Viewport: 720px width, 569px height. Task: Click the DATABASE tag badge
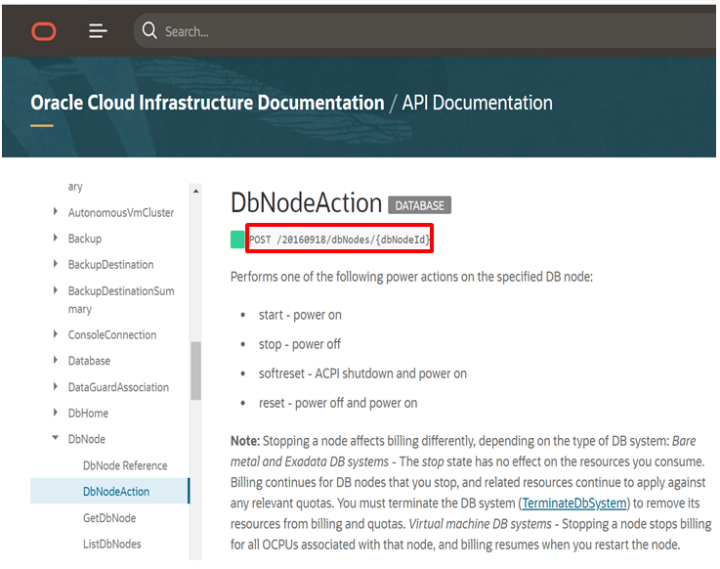419,205
